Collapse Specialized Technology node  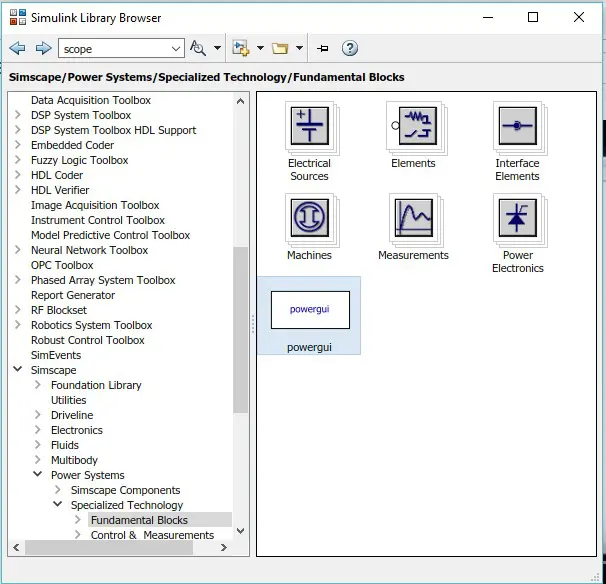(x=58, y=504)
